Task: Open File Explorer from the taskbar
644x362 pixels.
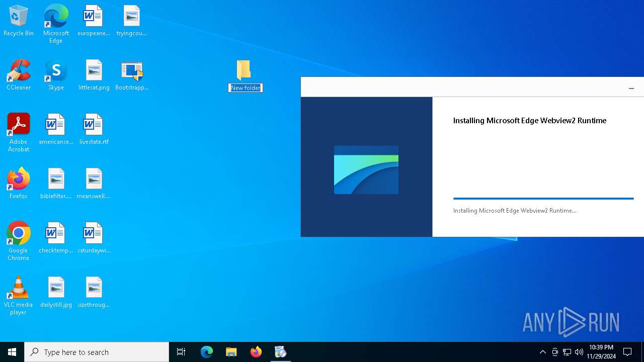Action: point(231,352)
